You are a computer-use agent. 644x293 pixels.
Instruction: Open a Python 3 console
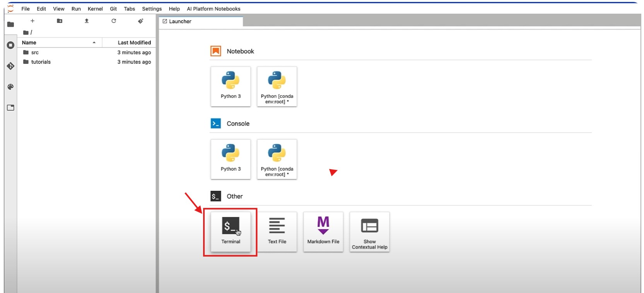[231, 159]
